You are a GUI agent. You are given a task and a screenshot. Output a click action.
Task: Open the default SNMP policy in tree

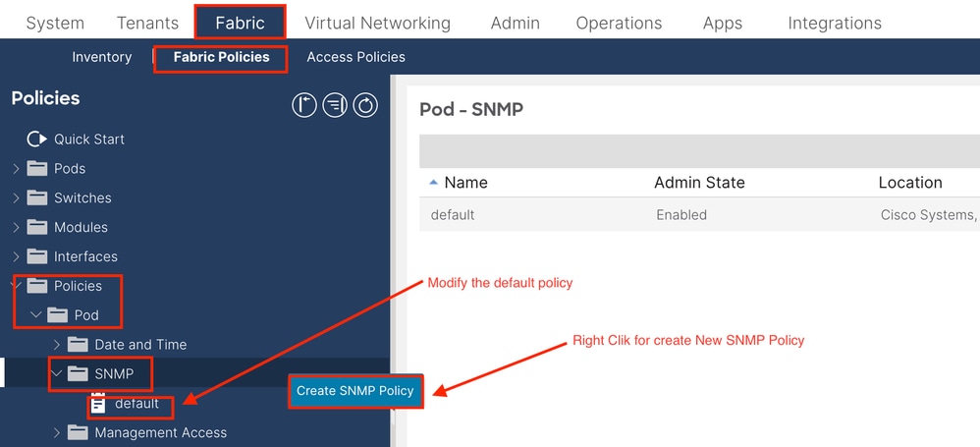click(136, 403)
